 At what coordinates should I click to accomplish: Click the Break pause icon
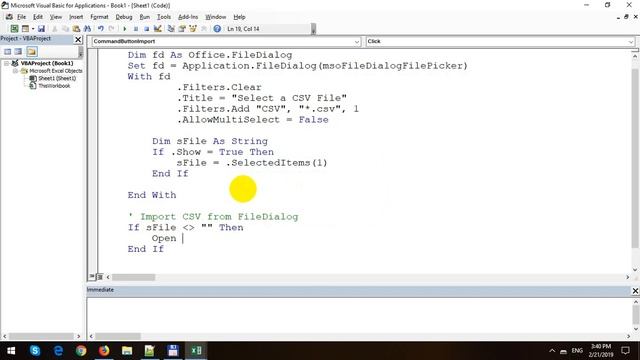click(x=136, y=29)
